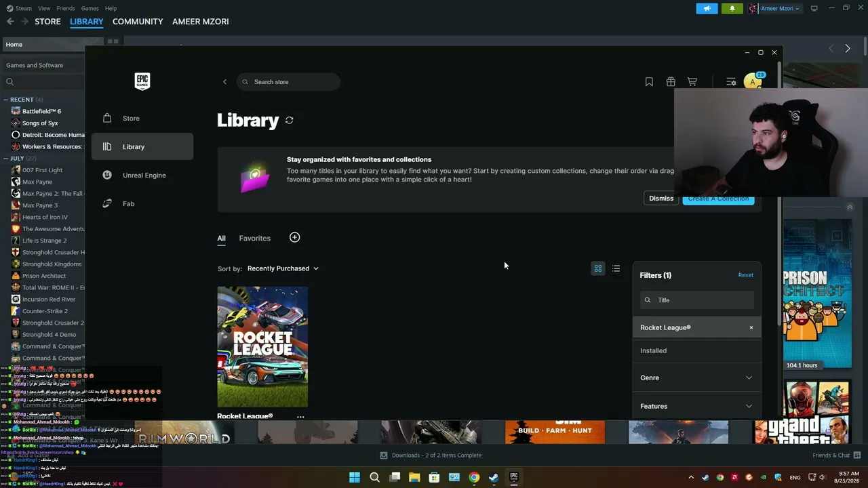The height and width of the screenshot is (488, 868).
Task: Select Library in the Epic sidebar
Action: pyautogui.click(x=142, y=146)
